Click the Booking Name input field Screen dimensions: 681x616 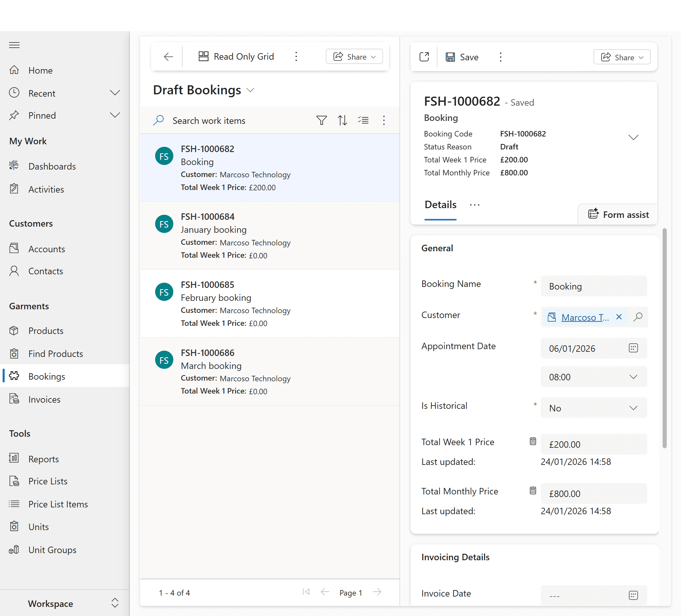click(593, 286)
